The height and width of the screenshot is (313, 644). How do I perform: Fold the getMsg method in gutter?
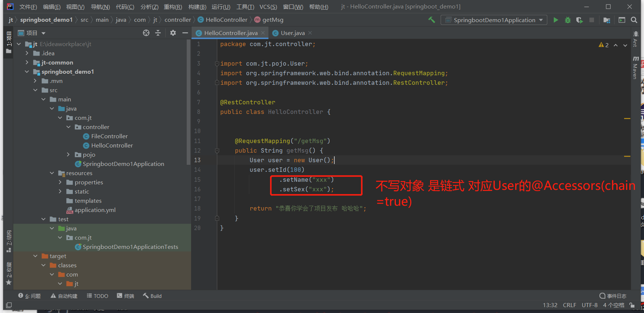tap(217, 151)
